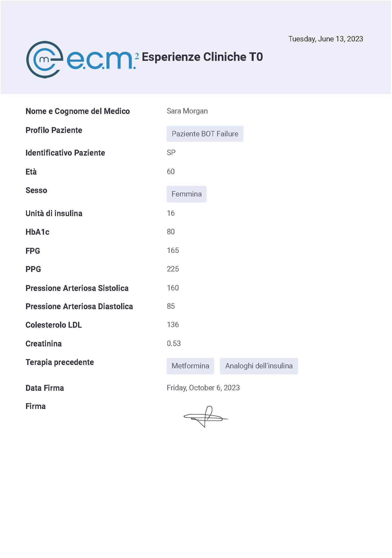The width and height of the screenshot is (392, 558).
Task: Click the Analoghi dell'insulina tag
Action: click(x=259, y=366)
